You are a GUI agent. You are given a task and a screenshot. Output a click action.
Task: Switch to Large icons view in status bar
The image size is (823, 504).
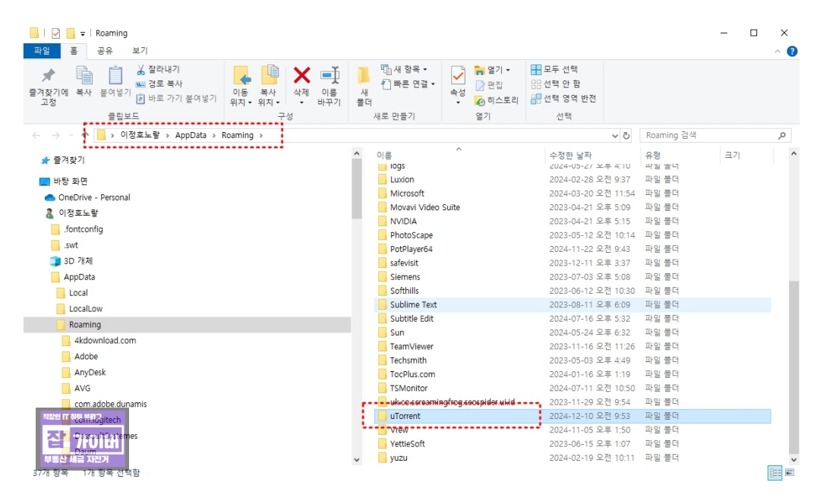[790, 472]
